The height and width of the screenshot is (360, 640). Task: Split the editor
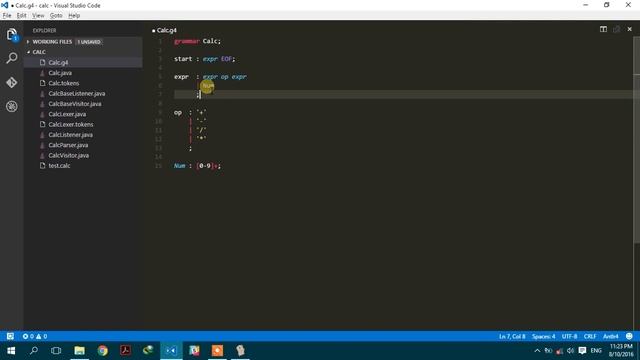coord(603,29)
